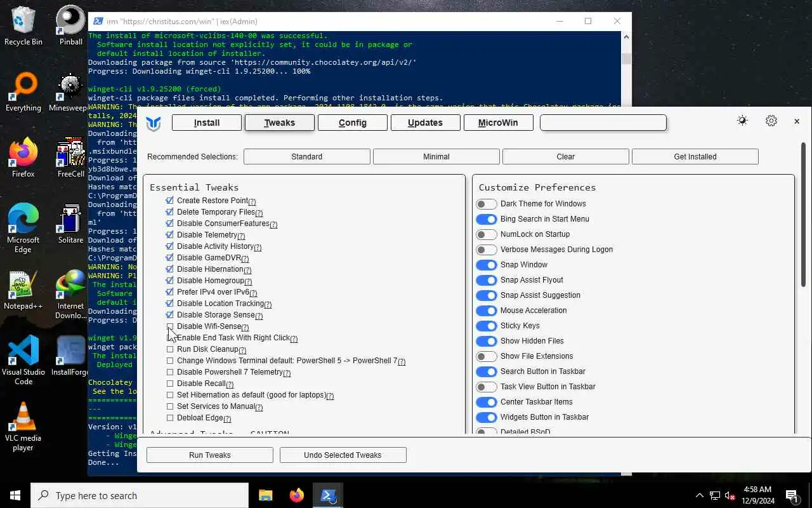Open the Config tab
The image size is (812, 508).
pos(353,123)
